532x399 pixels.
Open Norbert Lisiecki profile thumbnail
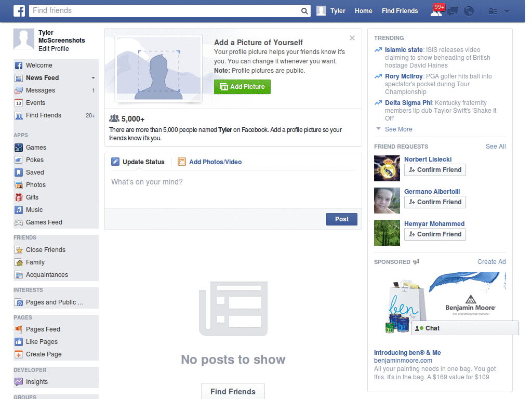click(387, 168)
